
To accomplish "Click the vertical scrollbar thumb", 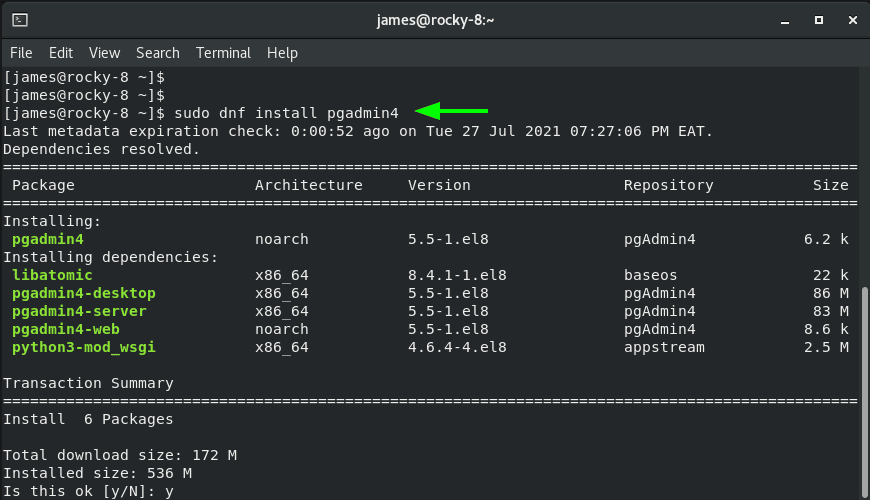I will pos(865,391).
